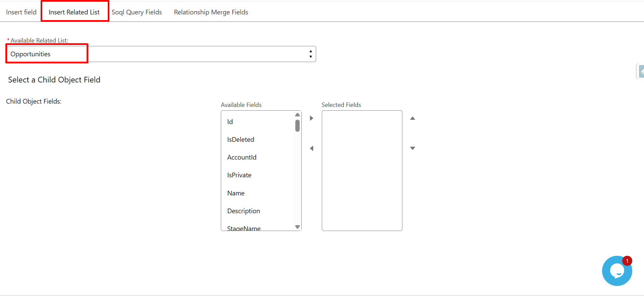Screen dimensions: 644x296
Task: Select the Name field option
Action: tap(236, 193)
